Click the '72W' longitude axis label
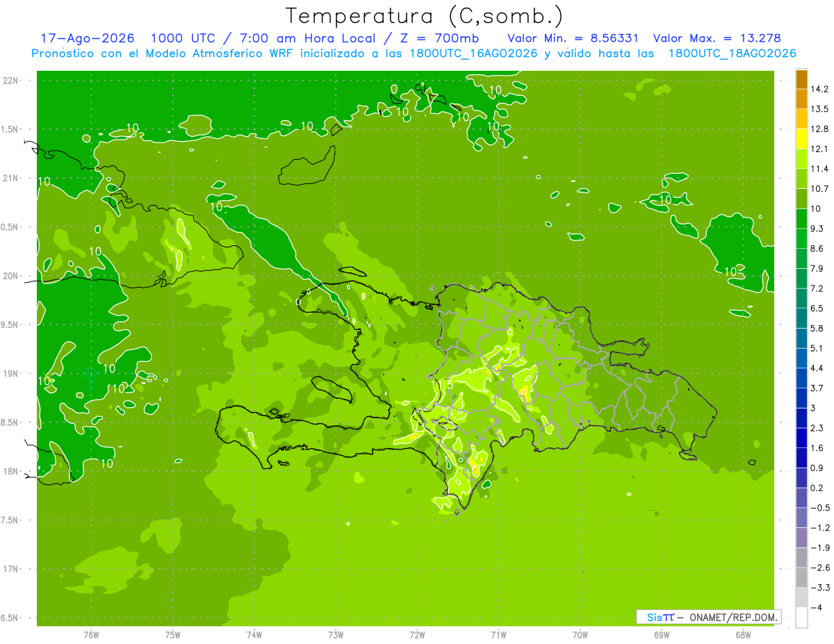This screenshot has width=834, height=644. tap(417, 635)
